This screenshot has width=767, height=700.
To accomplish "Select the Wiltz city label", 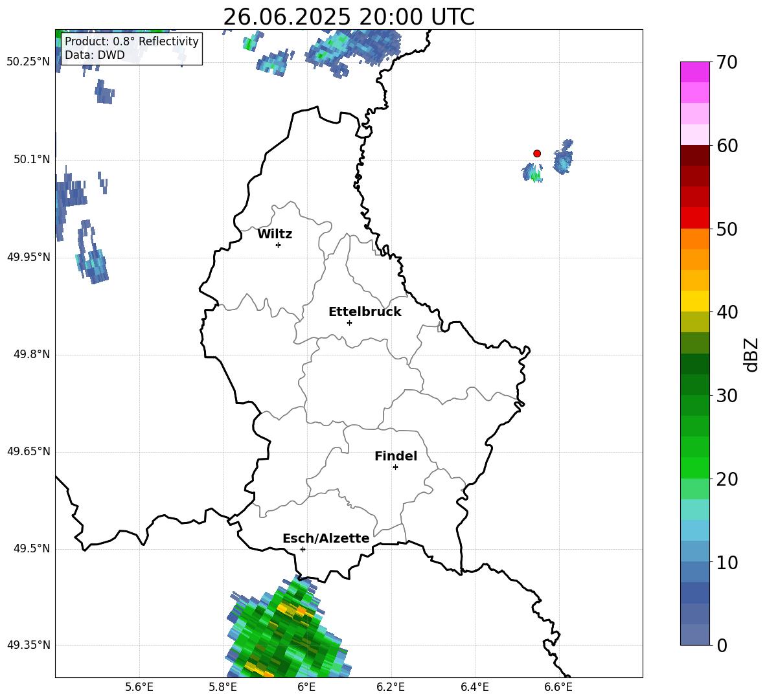I will [x=275, y=234].
